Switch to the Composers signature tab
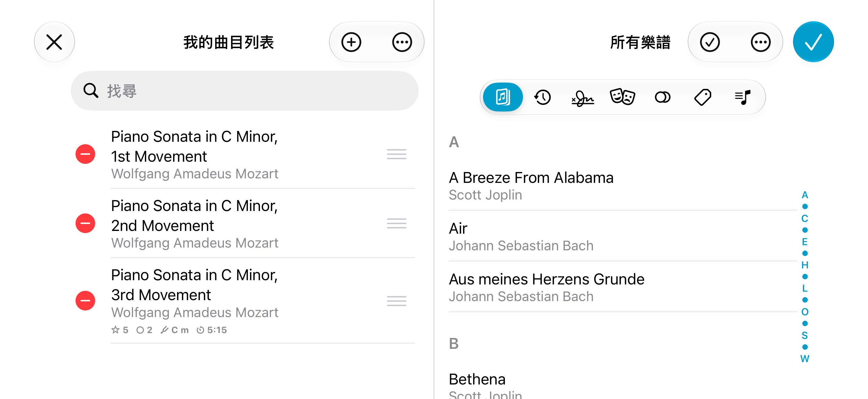The width and height of the screenshot is (868, 399). (x=583, y=98)
